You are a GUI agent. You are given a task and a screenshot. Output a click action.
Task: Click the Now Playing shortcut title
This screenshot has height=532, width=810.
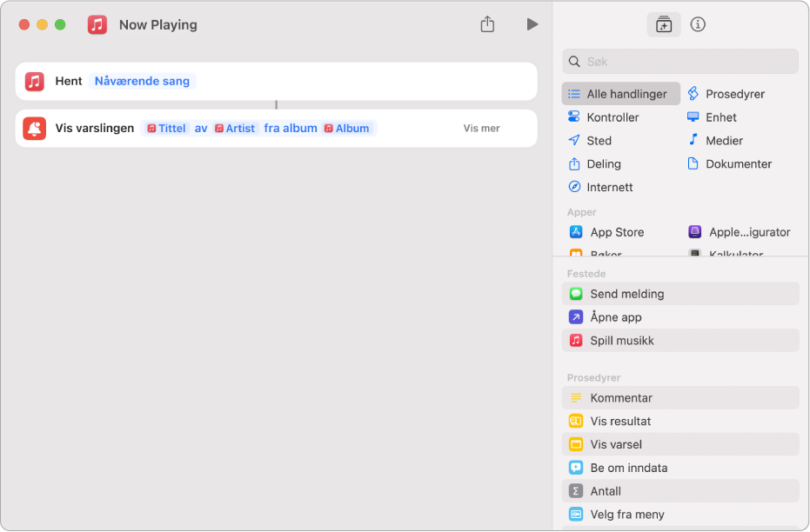(158, 24)
